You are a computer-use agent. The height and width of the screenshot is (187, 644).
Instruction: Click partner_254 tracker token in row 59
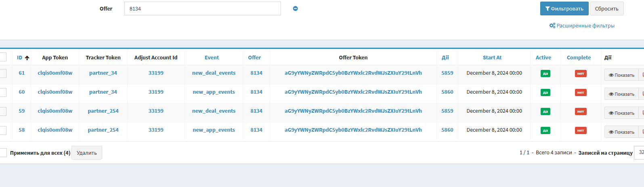103,111
